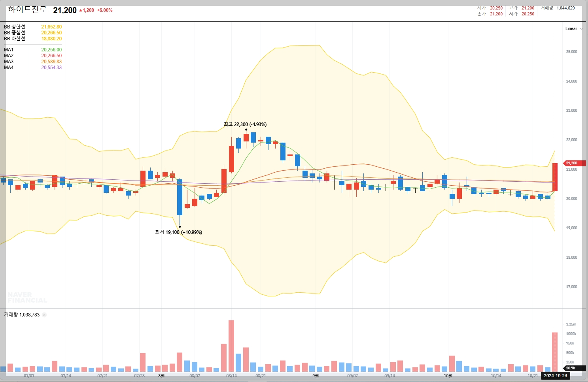This screenshot has width=588, height=382.
Task: Select the BB 중심선 legend label
Action: tap(15, 33)
